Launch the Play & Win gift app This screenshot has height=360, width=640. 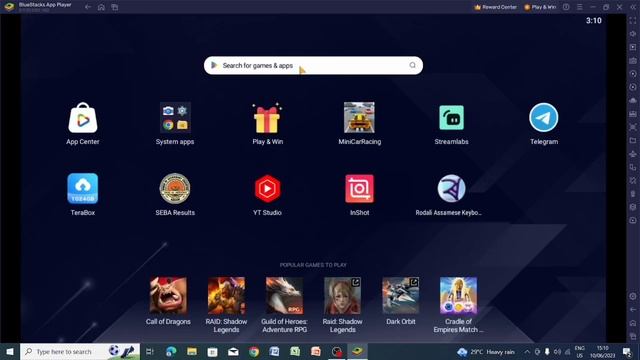(x=267, y=118)
